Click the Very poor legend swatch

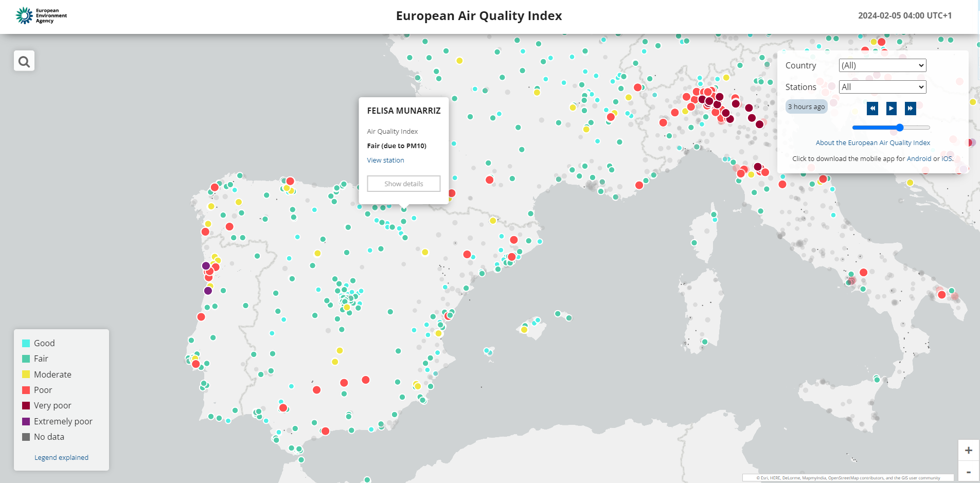(26, 406)
